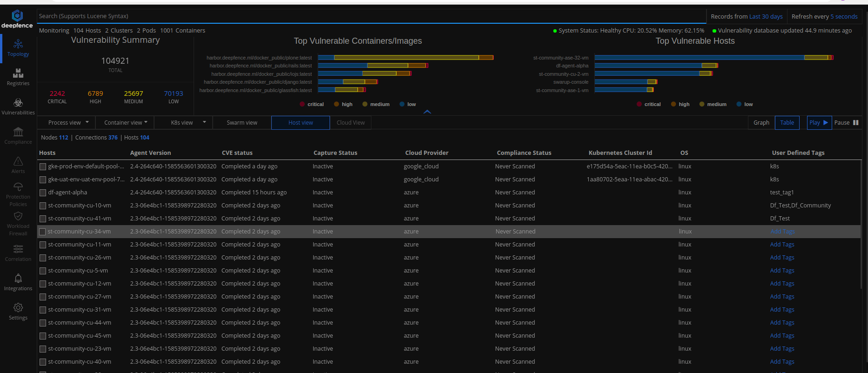Open Integrations bell icon
The height and width of the screenshot is (373, 868).
18,279
